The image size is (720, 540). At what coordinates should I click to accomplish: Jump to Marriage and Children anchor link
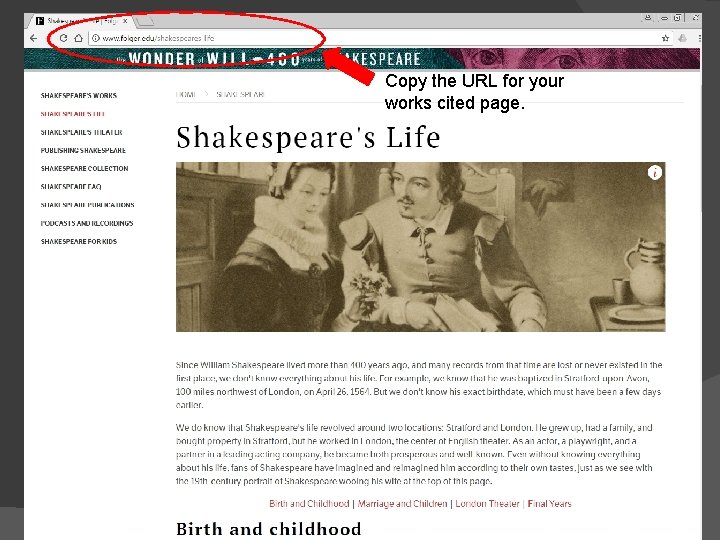tap(402, 503)
